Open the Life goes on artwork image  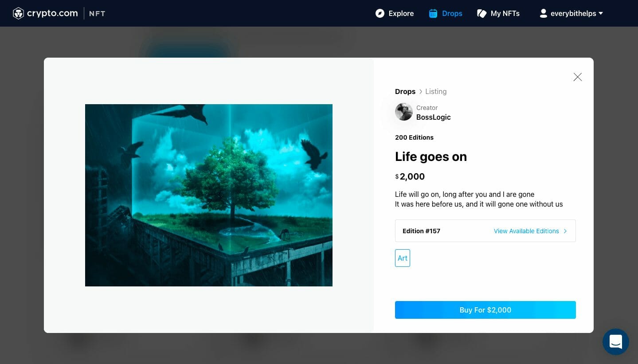(209, 195)
